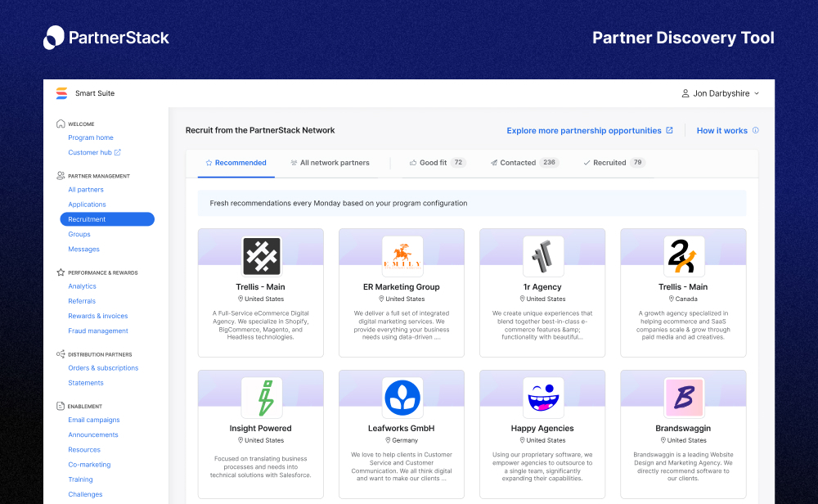This screenshot has height=504, width=818.
Task: Open the Happy Agencies smiley logo
Action: (x=542, y=398)
